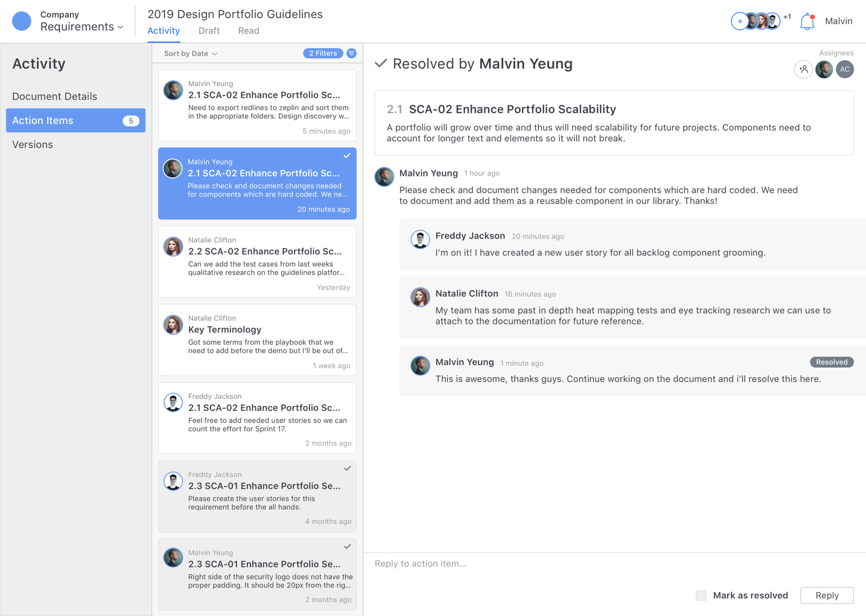866x616 pixels.
Task: Click the add collaborator plus icon
Action: point(740,21)
